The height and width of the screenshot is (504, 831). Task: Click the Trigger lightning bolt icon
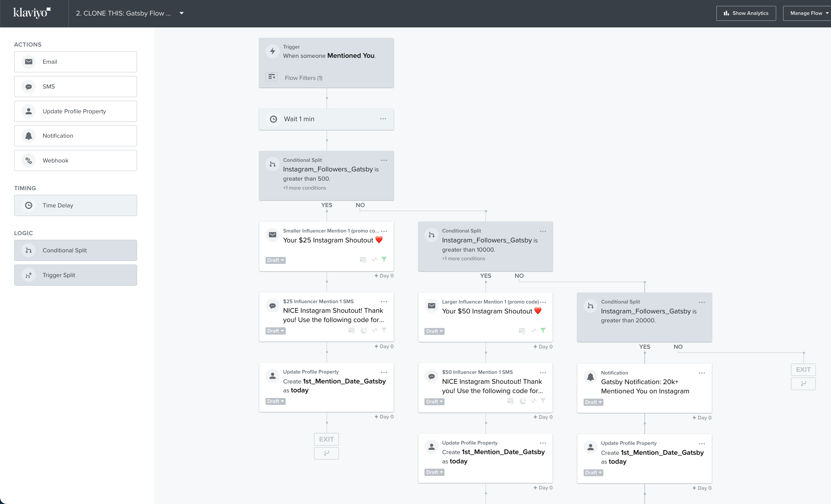(272, 51)
